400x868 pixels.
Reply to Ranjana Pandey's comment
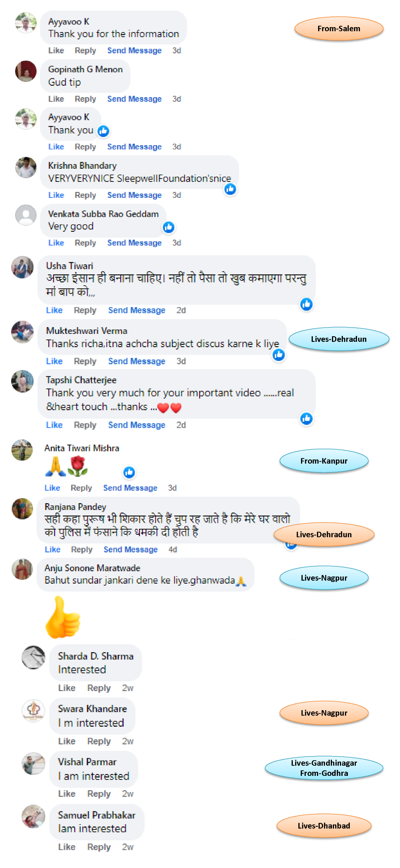click(82, 549)
